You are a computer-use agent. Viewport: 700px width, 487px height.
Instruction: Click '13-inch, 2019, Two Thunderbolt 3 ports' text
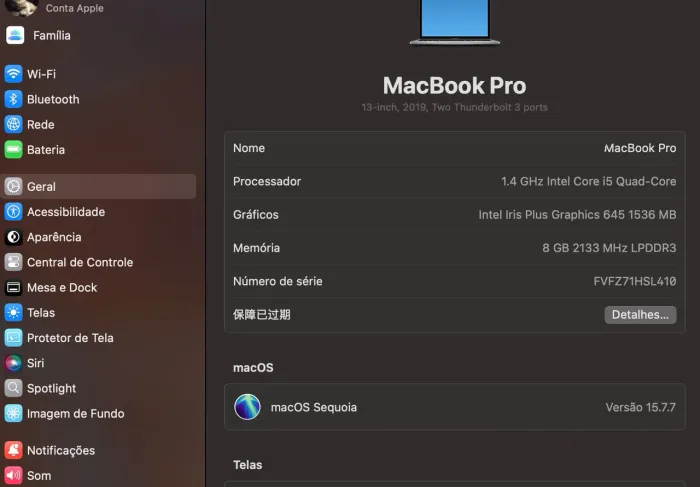point(454,107)
